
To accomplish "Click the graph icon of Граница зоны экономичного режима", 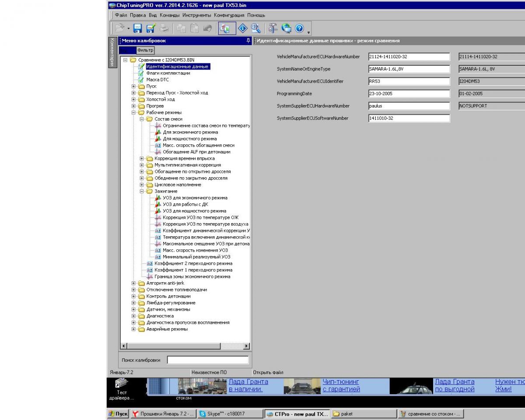I will (150, 276).
